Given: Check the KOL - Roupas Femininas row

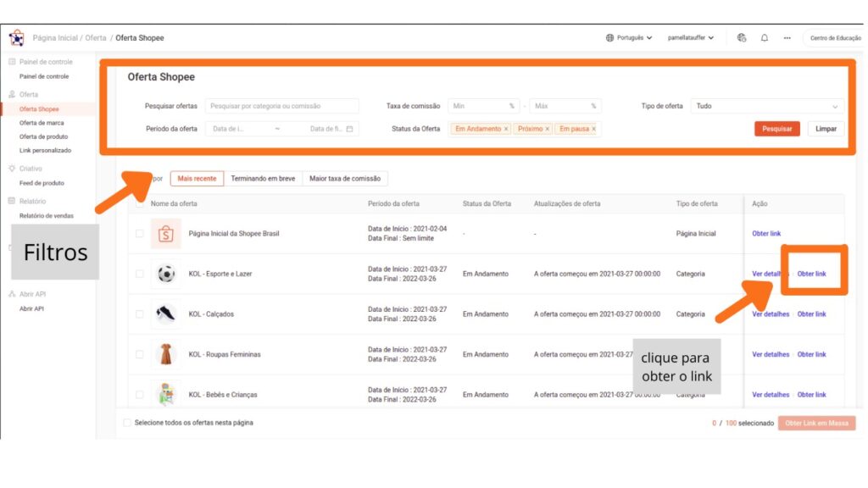Looking at the screenshot, I should [x=140, y=354].
